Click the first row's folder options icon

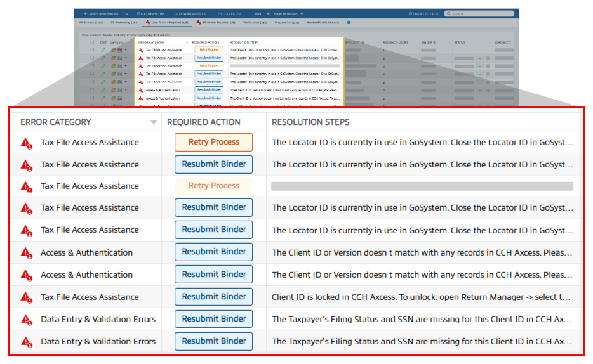coord(113,50)
